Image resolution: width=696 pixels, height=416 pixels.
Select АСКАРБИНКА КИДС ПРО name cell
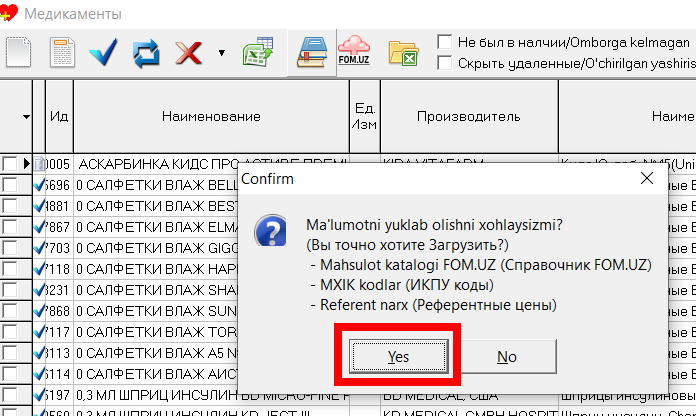coord(156,164)
